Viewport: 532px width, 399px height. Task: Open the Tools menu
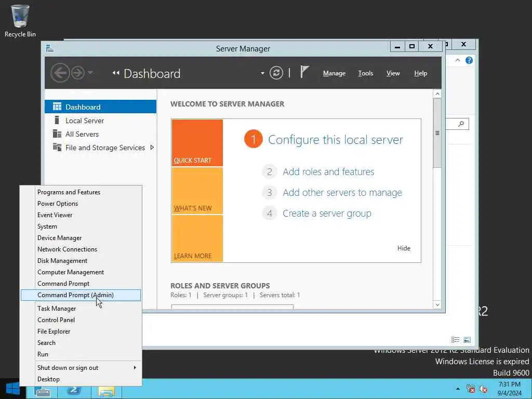(365, 73)
